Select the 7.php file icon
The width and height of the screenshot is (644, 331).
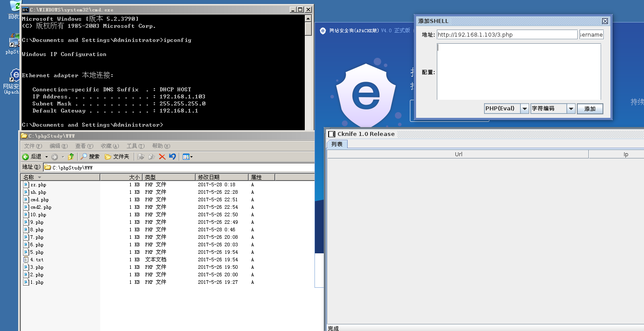pos(26,237)
